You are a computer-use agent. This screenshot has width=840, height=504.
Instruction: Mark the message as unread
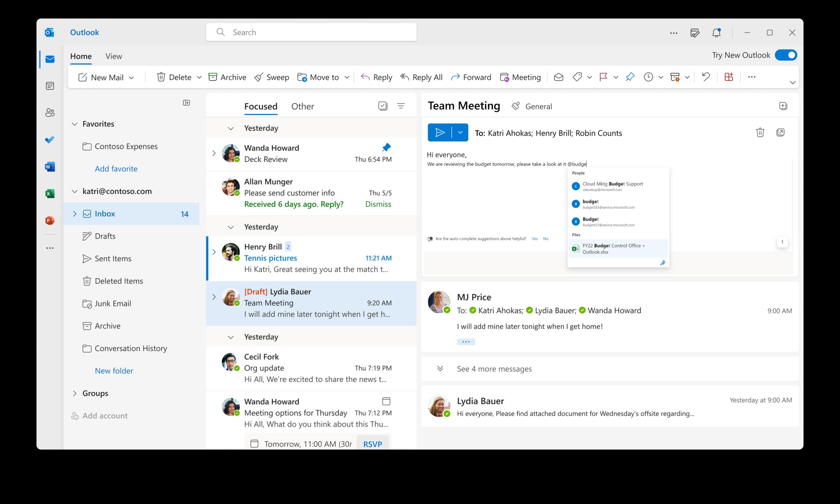point(558,77)
